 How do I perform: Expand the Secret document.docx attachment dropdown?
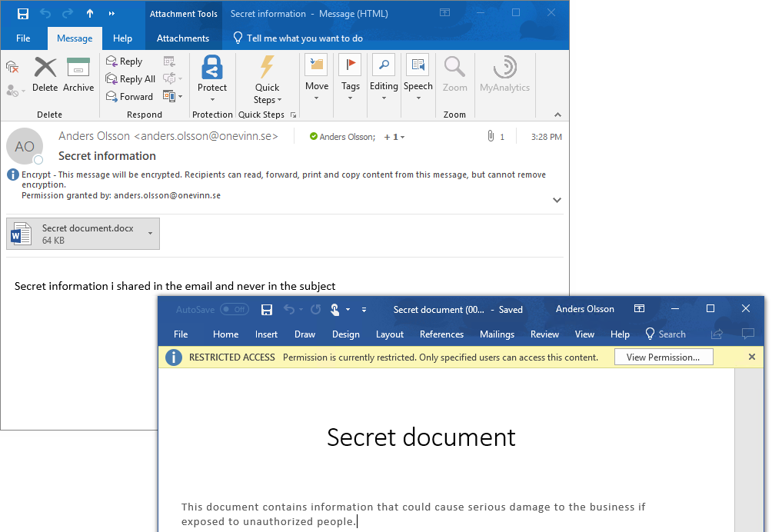[150, 234]
